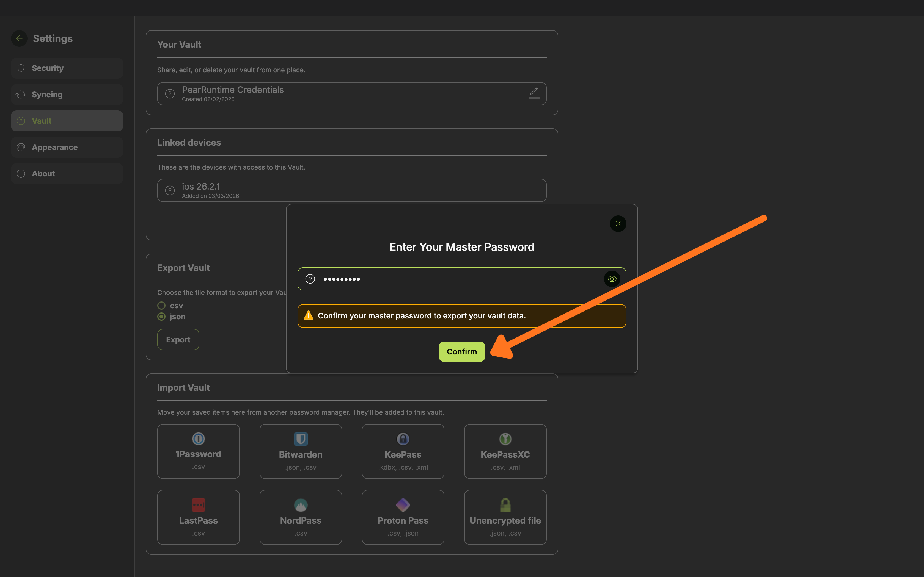
Task: Choose the LastPass import option
Action: (198, 504)
